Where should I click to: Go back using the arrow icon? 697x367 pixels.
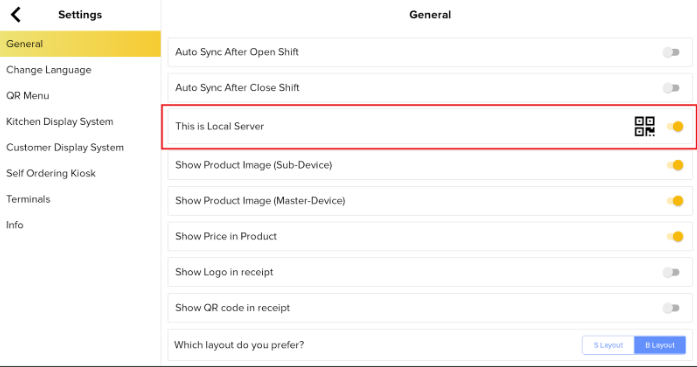pos(16,15)
